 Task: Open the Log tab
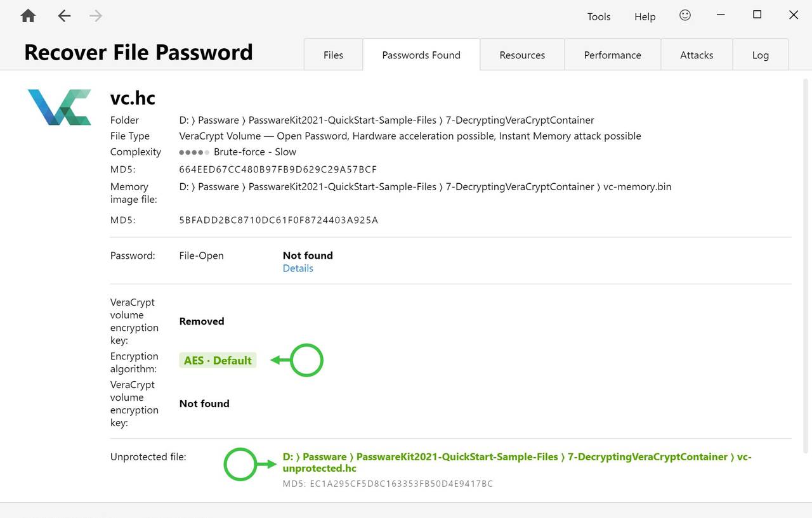760,55
